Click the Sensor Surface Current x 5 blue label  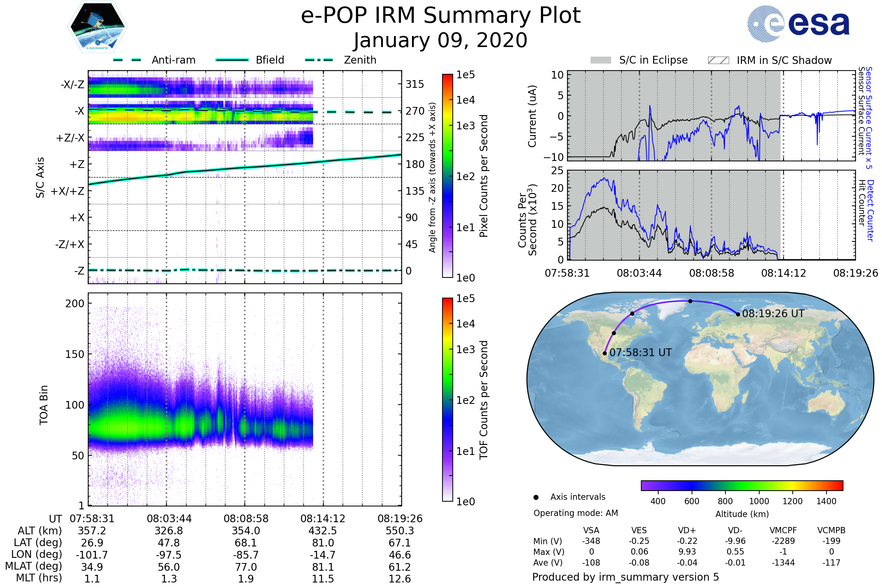869,118
